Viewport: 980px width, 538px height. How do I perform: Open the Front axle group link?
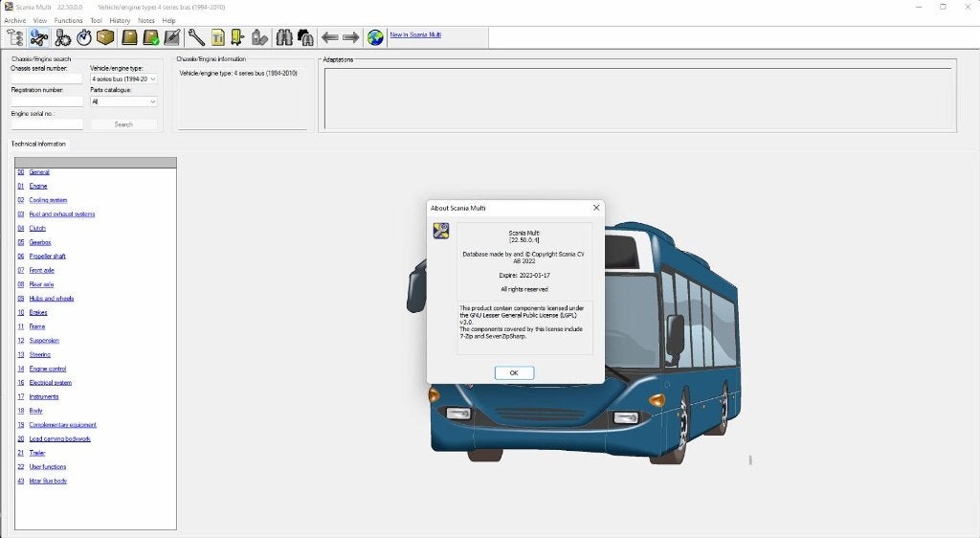pyautogui.click(x=42, y=271)
